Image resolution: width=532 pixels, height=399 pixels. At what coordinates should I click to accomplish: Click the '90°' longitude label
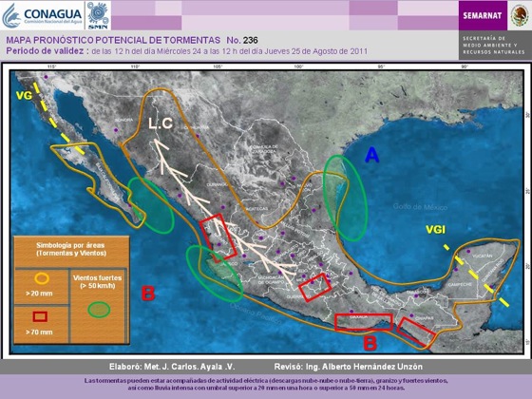(465, 66)
